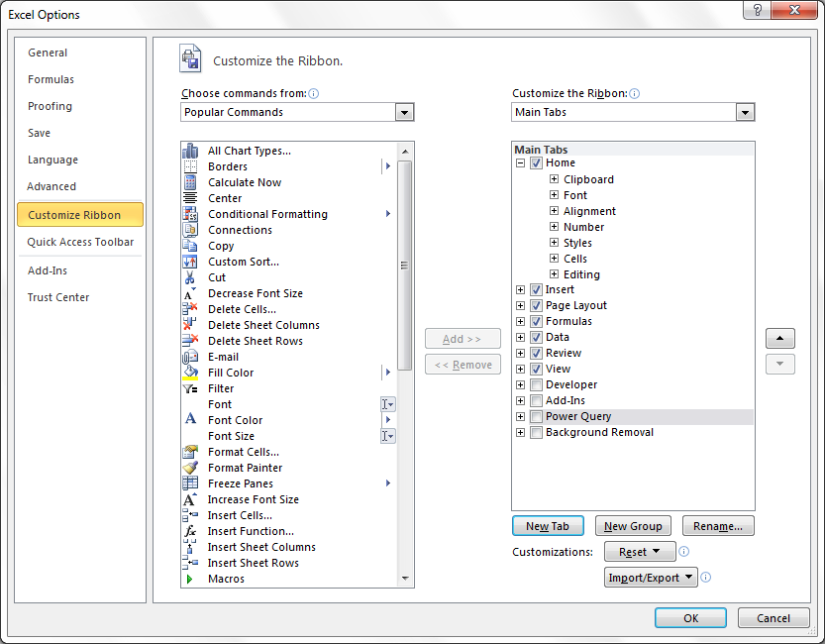
Task: Expand the Editing group
Action: (554, 274)
